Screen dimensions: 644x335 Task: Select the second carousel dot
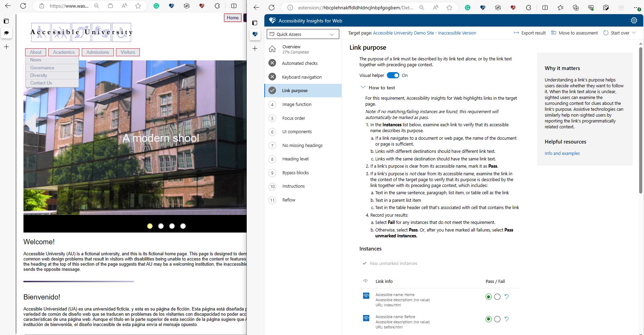coord(161,226)
